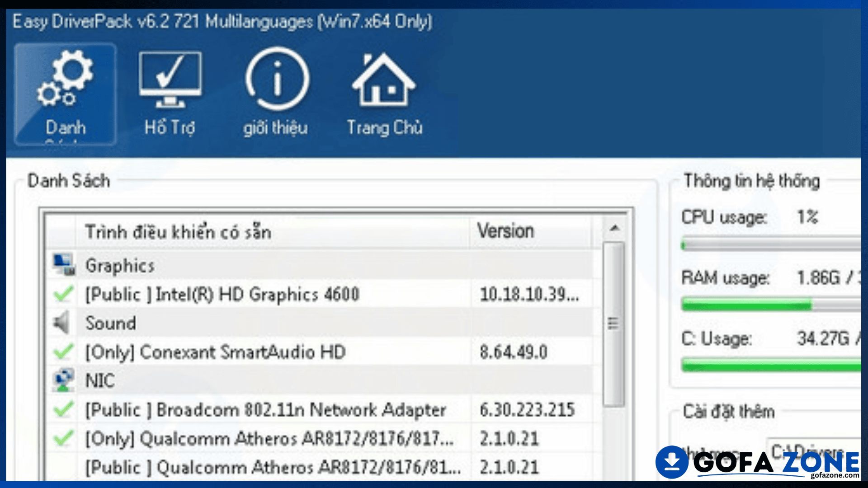Toggle checkmark for Intel(R) HD Graphics 4600

click(x=63, y=294)
